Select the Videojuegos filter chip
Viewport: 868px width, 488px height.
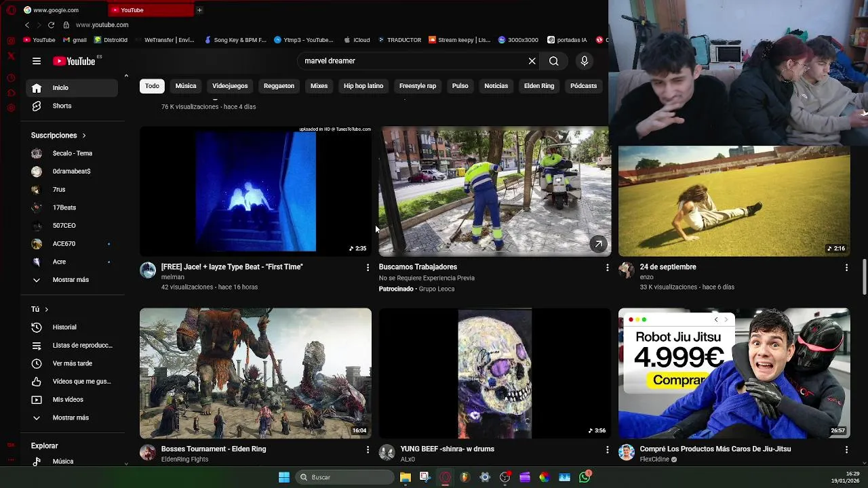click(x=230, y=86)
